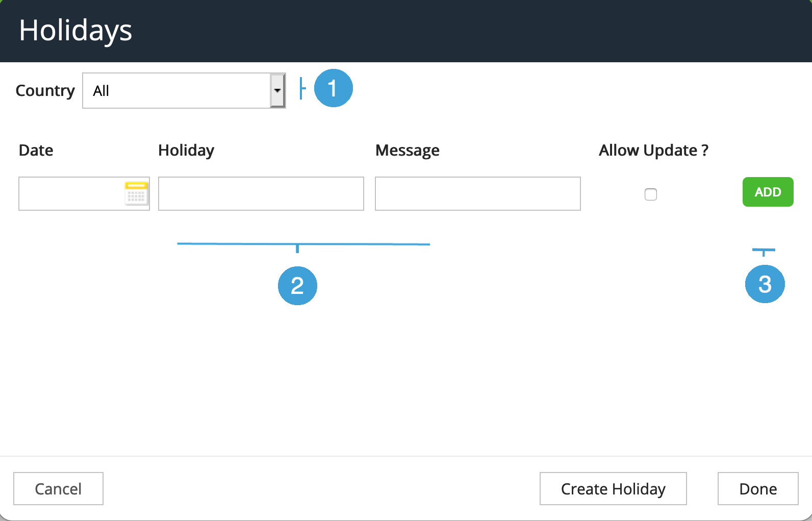Screen dimensions: 812x521
Task: Select the Message column header
Action: [x=407, y=151]
